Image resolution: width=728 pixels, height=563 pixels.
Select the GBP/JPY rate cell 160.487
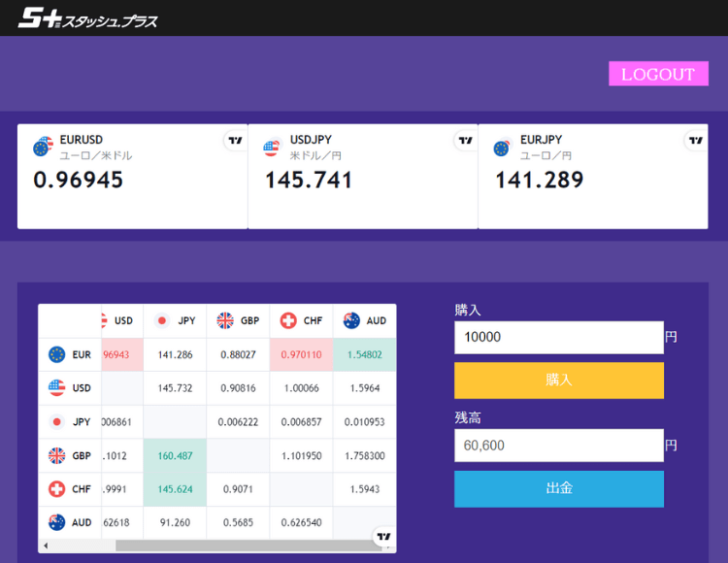[x=174, y=455]
